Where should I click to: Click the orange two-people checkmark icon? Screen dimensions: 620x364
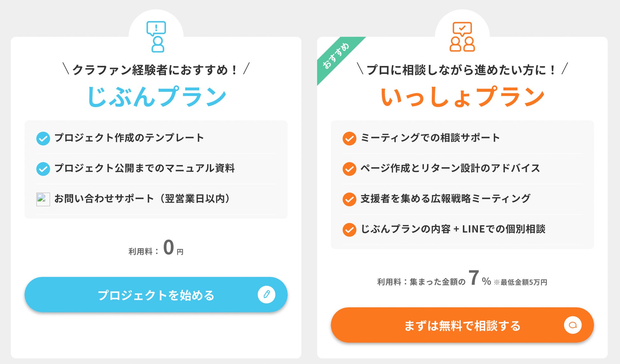coord(462,37)
